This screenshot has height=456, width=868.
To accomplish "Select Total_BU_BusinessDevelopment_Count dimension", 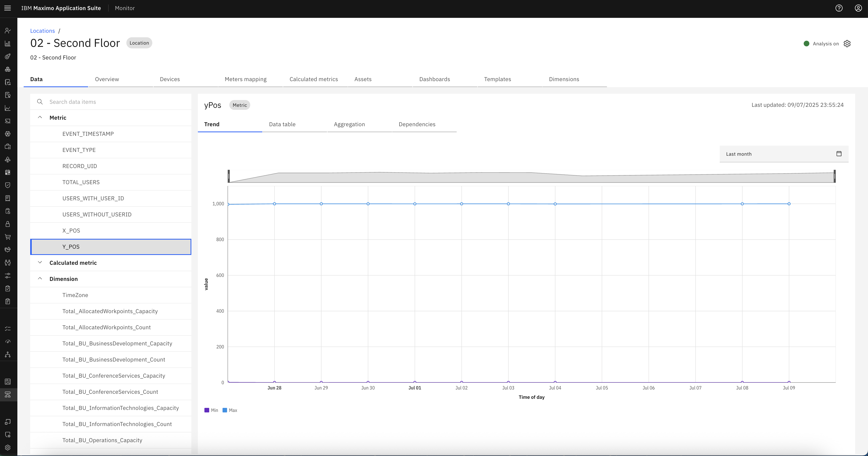I will pyautogui.click(x=111, y=360).
